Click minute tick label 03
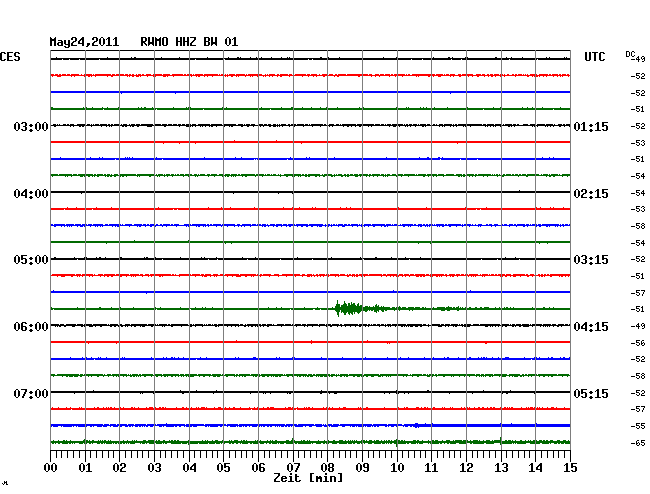 (x=154, y=467)
